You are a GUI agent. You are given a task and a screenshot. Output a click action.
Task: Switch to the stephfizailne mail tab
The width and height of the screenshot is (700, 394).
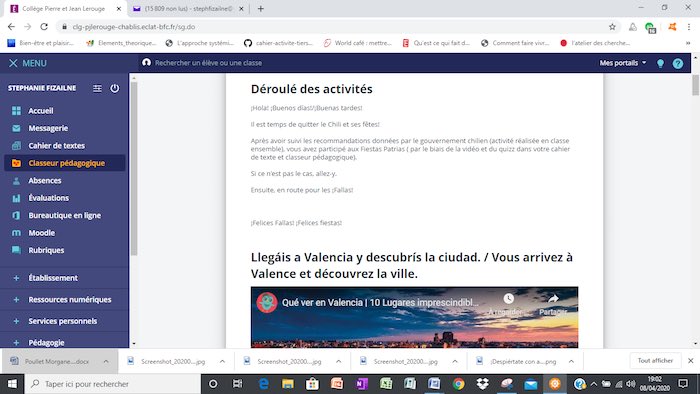coord(187,8)
